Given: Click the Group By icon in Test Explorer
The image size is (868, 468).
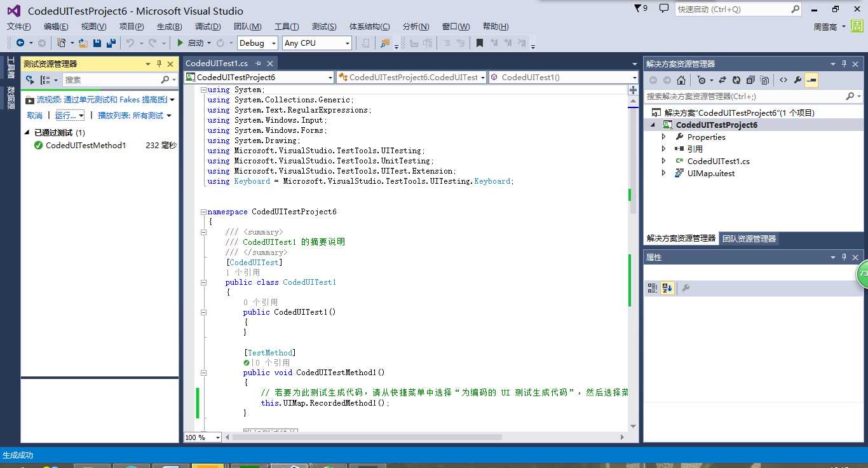Looking at the screenshot, I should [45, 79].
